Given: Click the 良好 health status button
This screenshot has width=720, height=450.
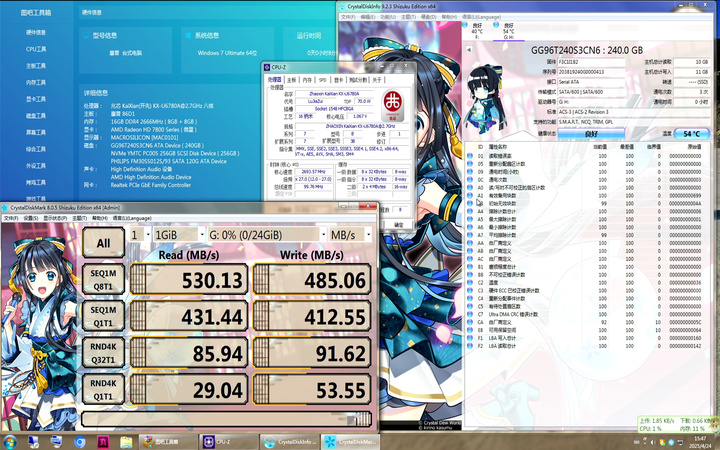Looking at the screenshot, I should [591, 134].
